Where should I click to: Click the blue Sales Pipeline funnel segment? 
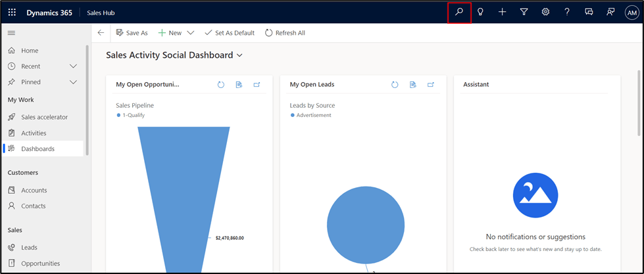(183, 184)
